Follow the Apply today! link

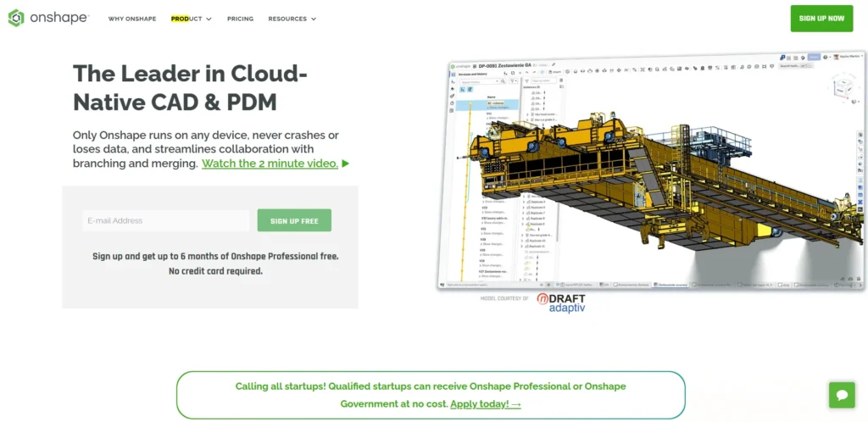[486, 403]
